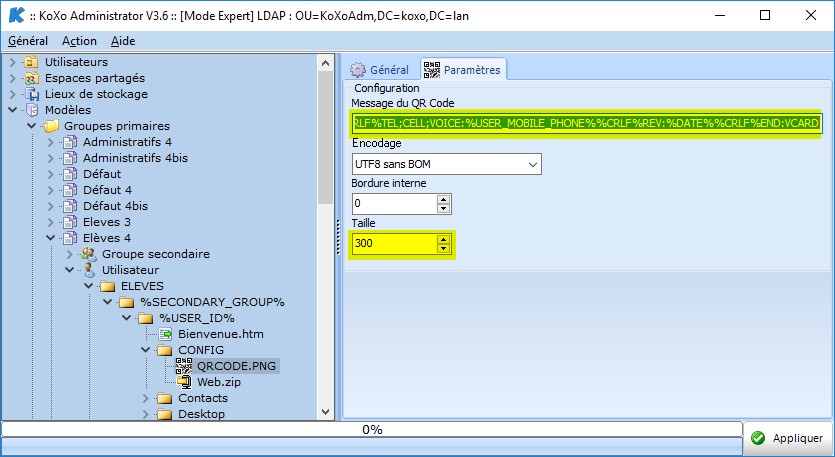Viewport: 835px width, 457px height.
Task: Open the Action menu
Action: [x=79, y=41]
